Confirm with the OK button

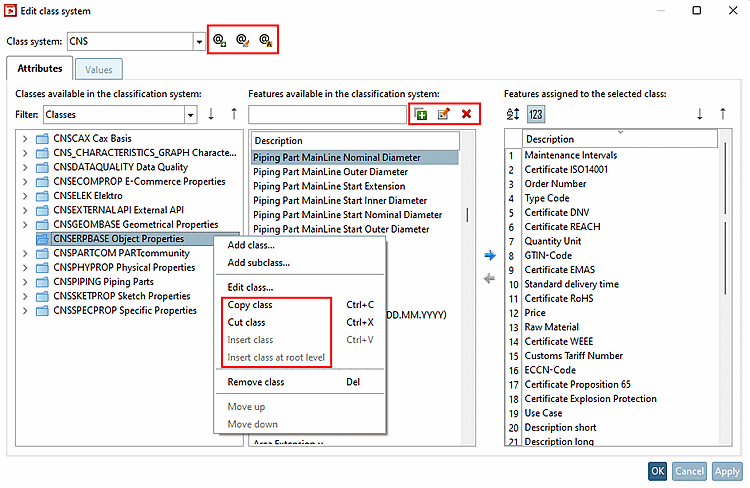click(x=658, y=471)
